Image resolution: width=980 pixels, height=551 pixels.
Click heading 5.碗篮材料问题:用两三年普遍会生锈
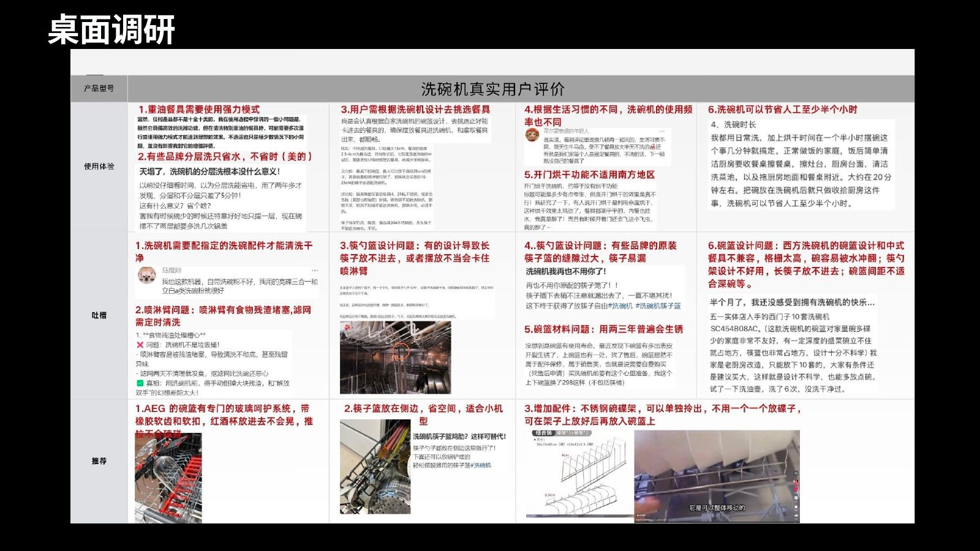[x=603, y=329]
